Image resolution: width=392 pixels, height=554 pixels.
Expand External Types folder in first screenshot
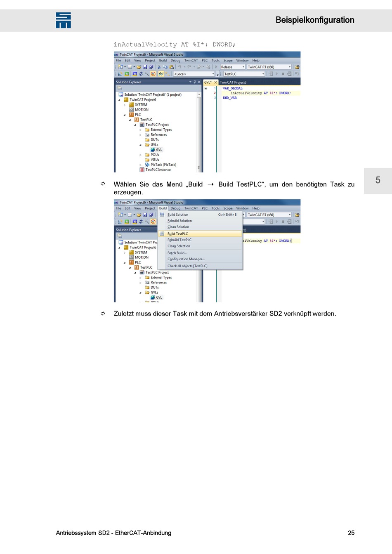click(140, 130)
